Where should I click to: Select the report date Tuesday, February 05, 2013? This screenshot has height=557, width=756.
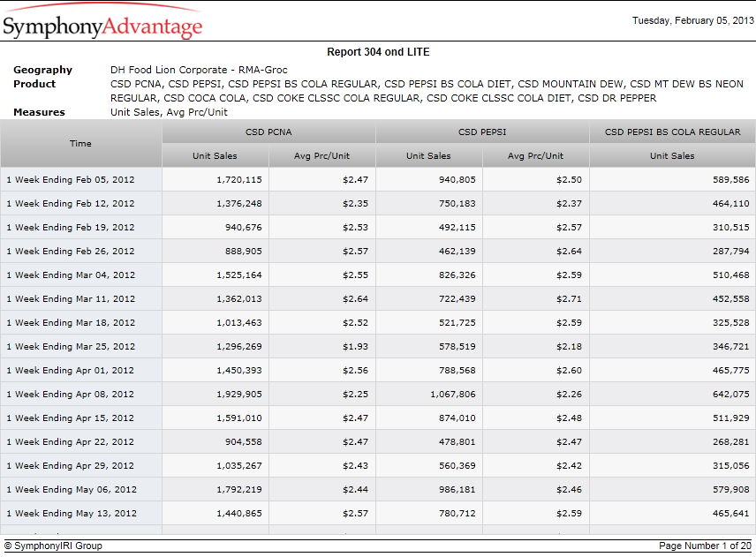click(692, 20)
